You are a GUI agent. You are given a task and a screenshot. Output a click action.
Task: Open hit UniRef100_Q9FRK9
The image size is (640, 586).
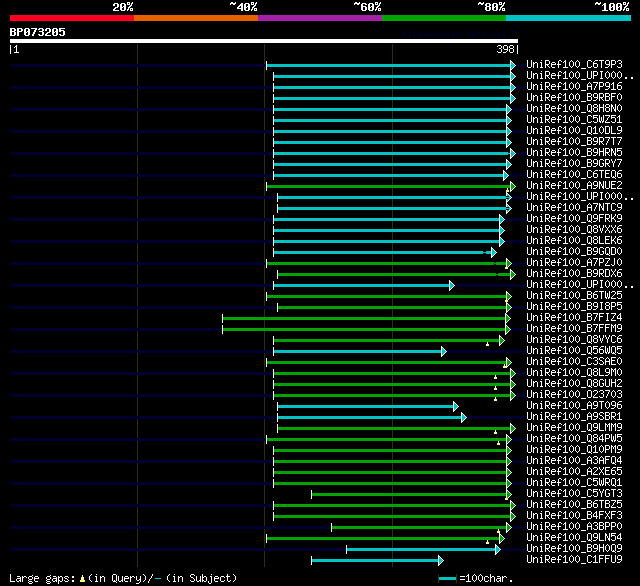[574, 219]
